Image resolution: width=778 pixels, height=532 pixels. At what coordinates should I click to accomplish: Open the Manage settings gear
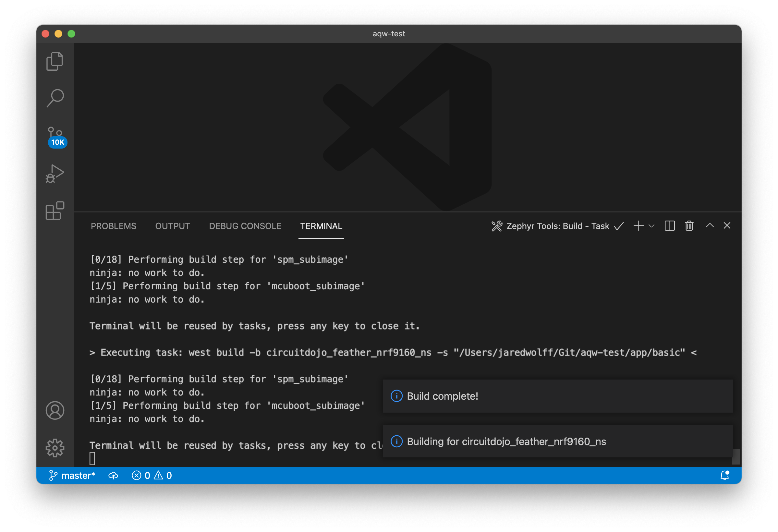(x=55, y=448)
